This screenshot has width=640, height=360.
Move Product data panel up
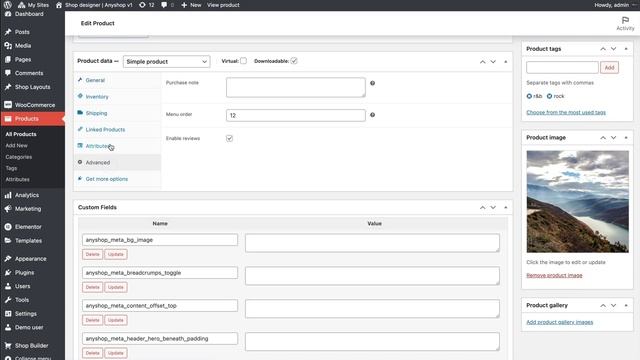coord(482,62)
